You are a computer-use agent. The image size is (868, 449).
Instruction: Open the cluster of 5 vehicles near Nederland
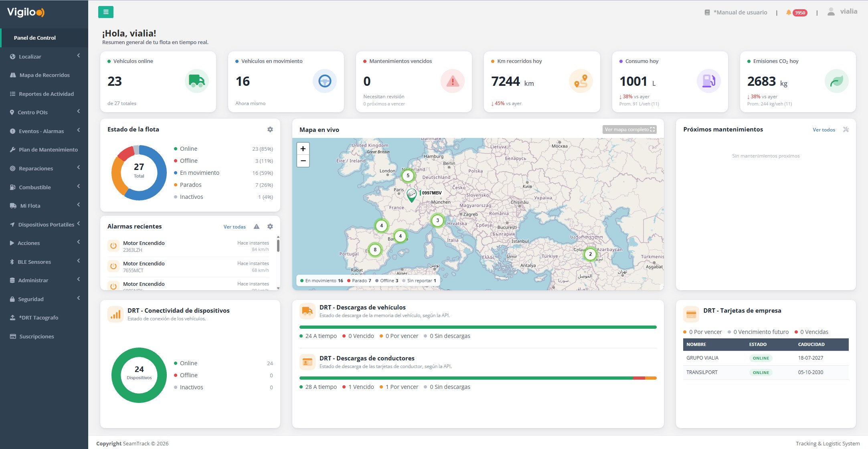pyautogui.click(x=408, y=176)
